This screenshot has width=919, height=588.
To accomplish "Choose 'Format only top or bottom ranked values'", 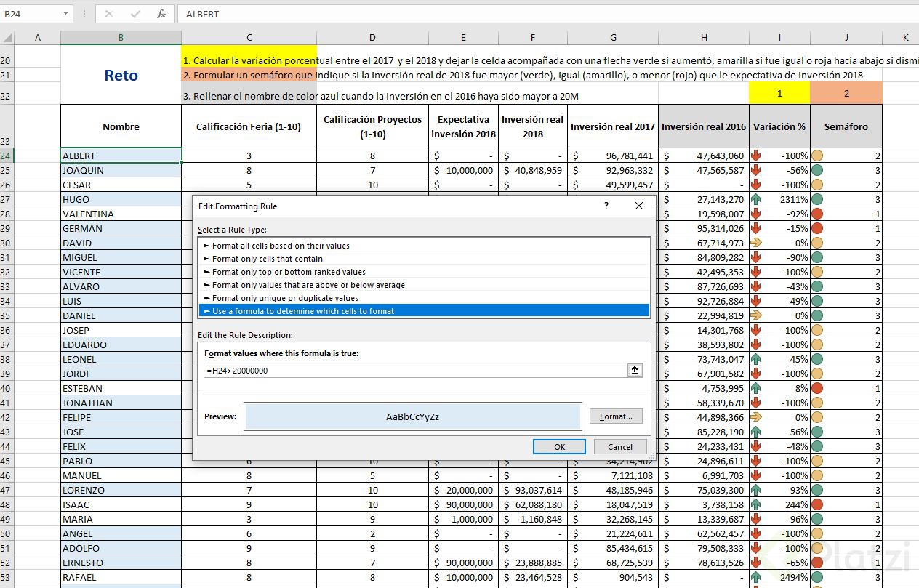I will (x=289, y=272).
